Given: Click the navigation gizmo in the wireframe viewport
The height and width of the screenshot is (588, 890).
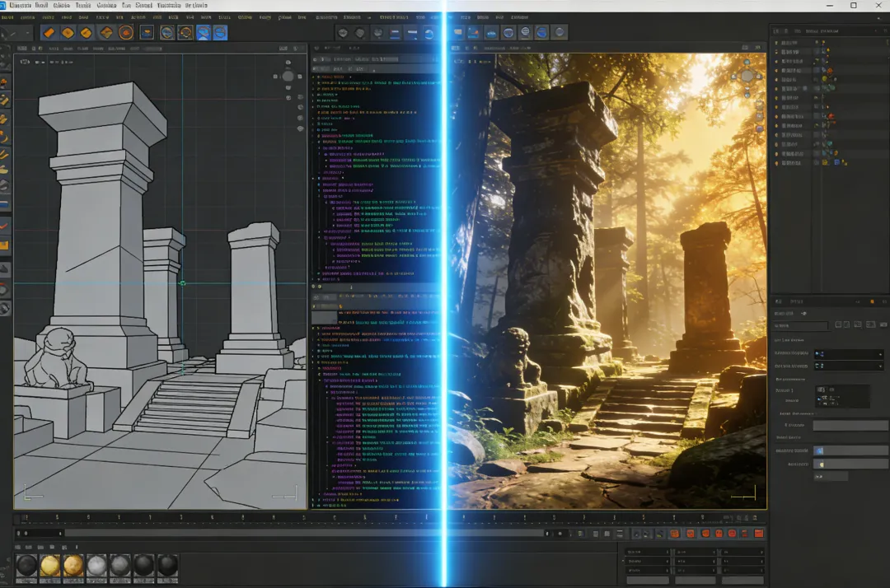Looking at the screenshot, I should (288, 77).
